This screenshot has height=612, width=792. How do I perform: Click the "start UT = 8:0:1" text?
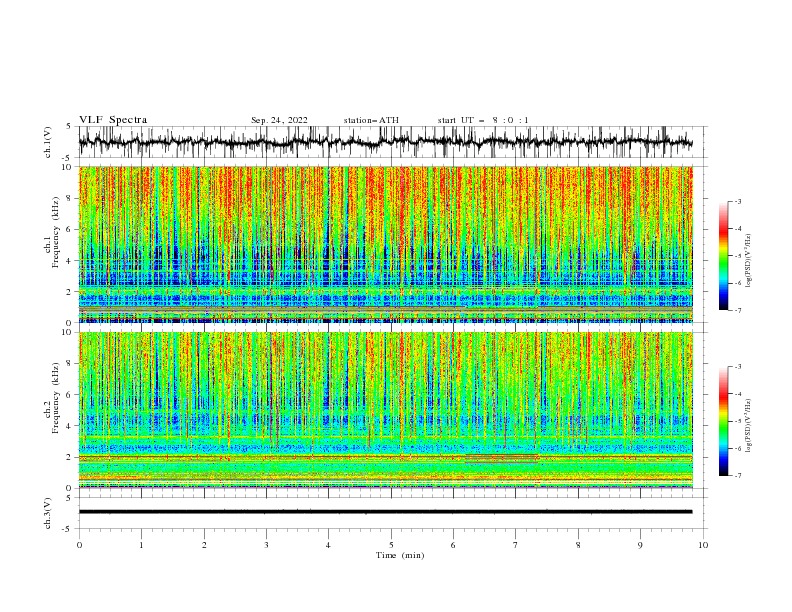(x=483, y=120)
